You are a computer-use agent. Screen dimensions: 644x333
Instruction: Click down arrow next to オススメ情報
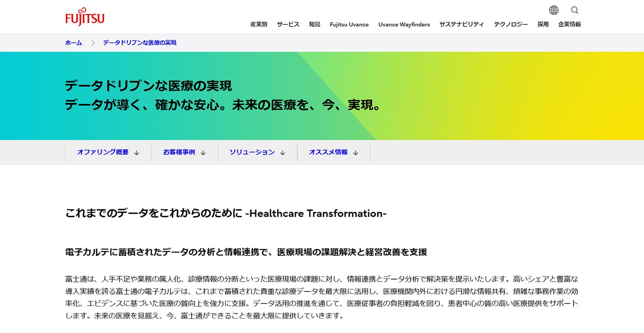click(355, 153)
